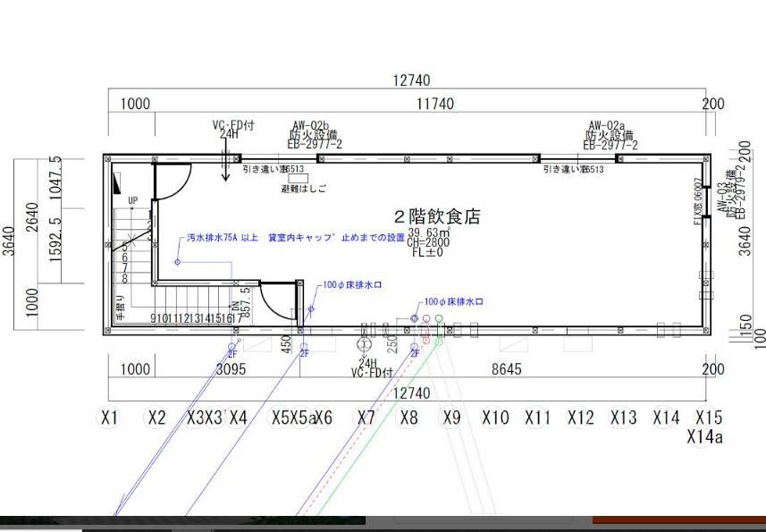The height and width of the screenshot is (532, 766).
Task: Select the red circle pipe symbol
Action: (426, 319)
